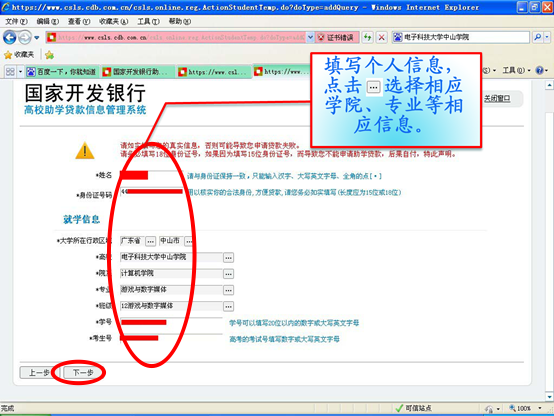
Task: Open the tab list dropdown arrow
Action: click(20, 72)
